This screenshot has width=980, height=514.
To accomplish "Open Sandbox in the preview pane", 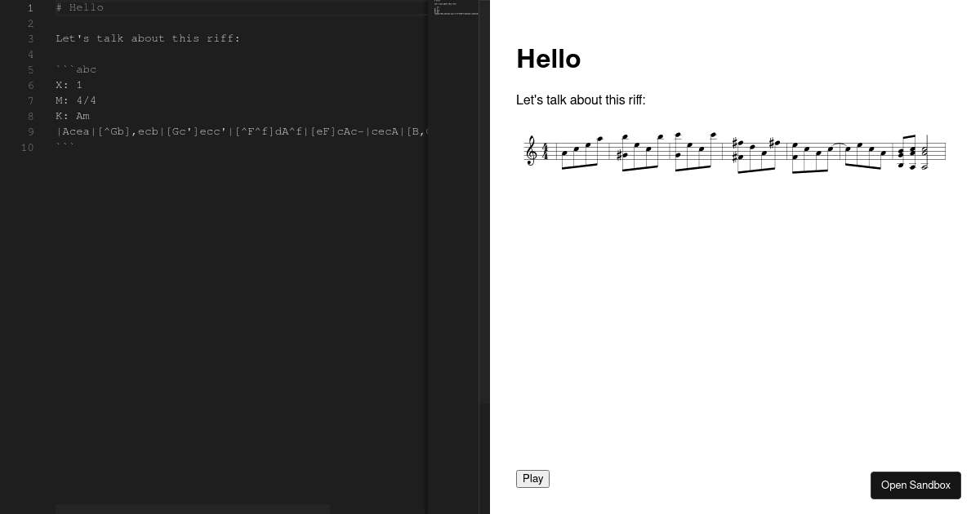I will 915,485.
